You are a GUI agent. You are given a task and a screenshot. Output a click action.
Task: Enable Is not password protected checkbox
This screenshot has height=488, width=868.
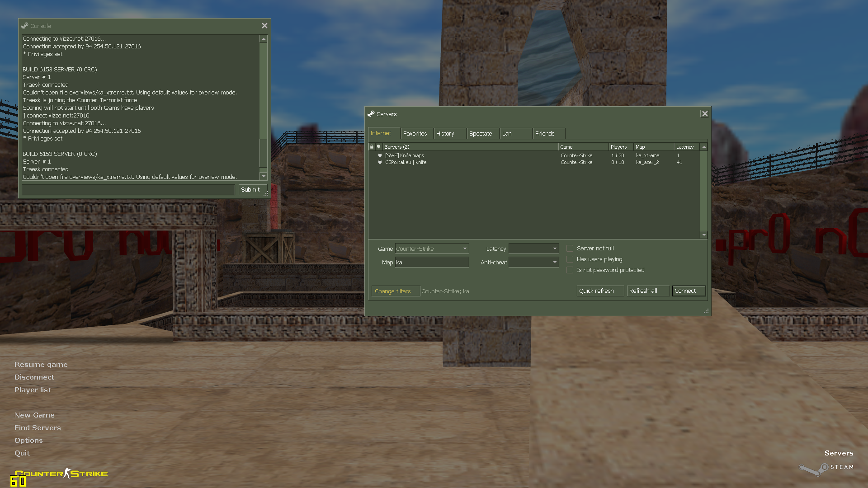pyautogui.click(x=570, y=270)
